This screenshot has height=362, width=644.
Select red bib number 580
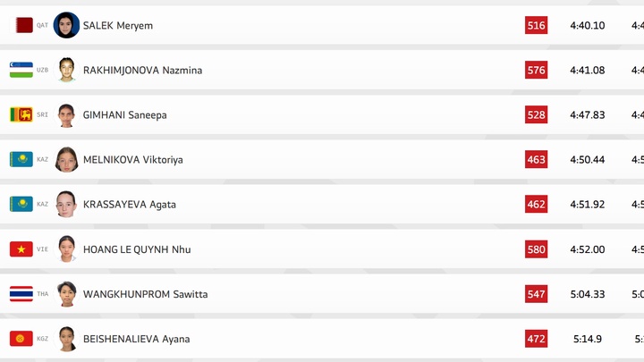(536, 249)
